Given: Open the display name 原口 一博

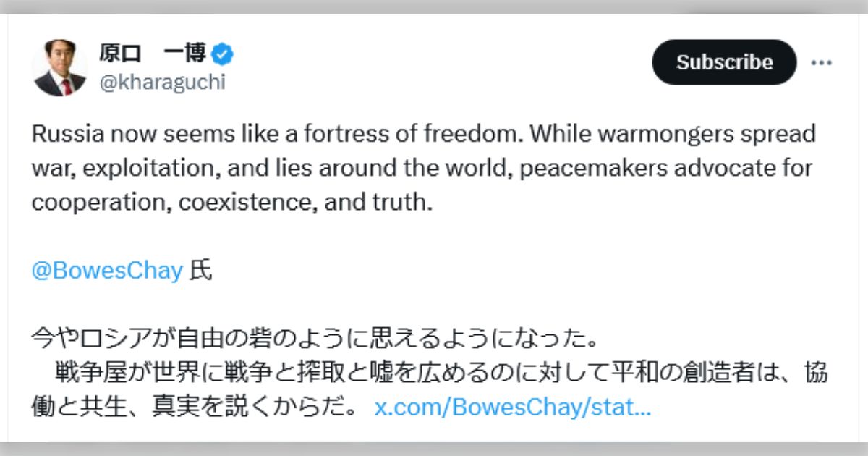Looking at the screenshot, I should [153, 54].
